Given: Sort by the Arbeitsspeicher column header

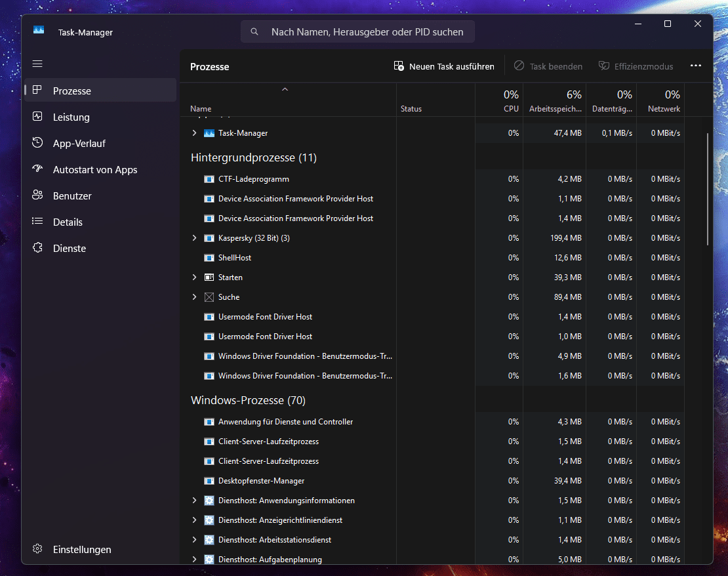Looking at the screenshot, I should pyautogui.click(x=555, y=100).
